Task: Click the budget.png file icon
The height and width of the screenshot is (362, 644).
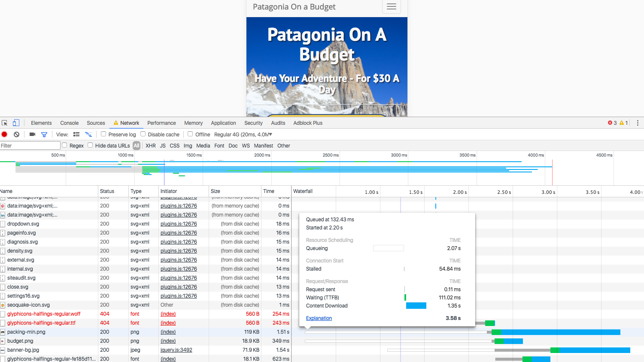Action: click(3, 341)
